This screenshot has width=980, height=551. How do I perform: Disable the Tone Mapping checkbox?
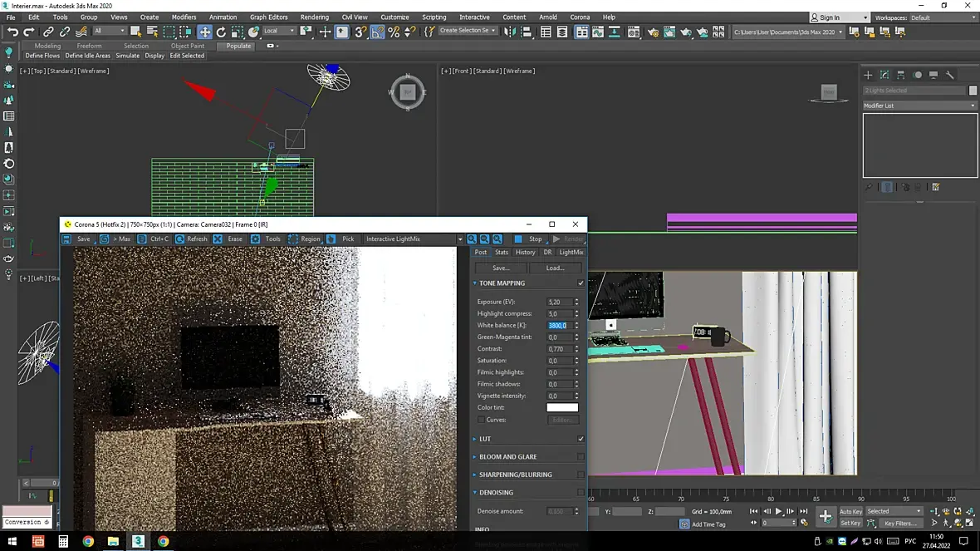(581, 283)
